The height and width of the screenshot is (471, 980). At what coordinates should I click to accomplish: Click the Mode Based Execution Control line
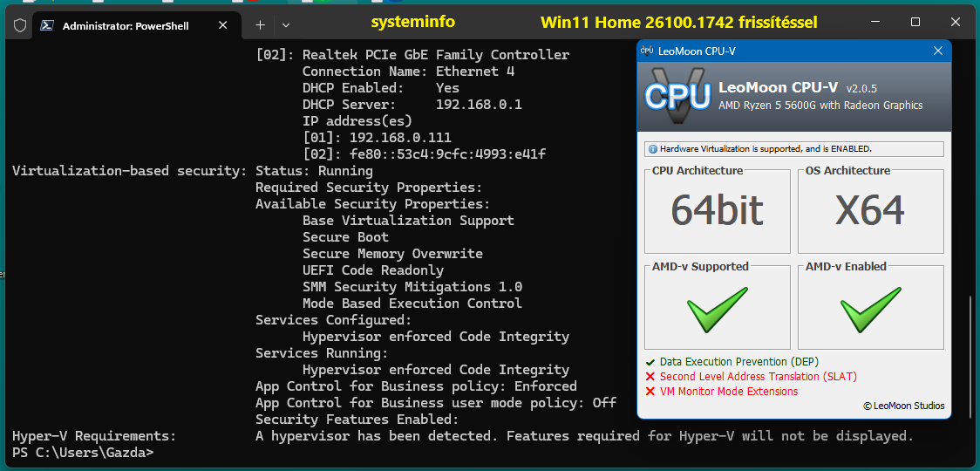412,304
